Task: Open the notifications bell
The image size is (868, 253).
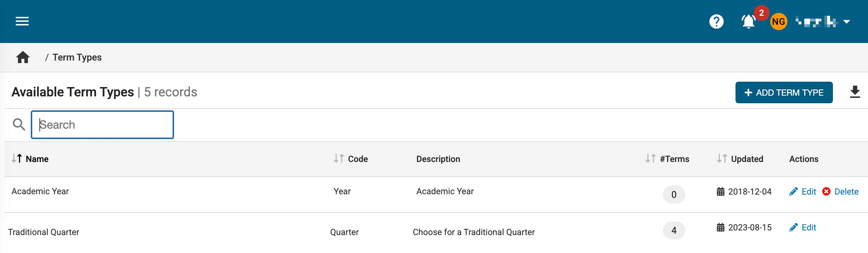Action: coord(748,22)
